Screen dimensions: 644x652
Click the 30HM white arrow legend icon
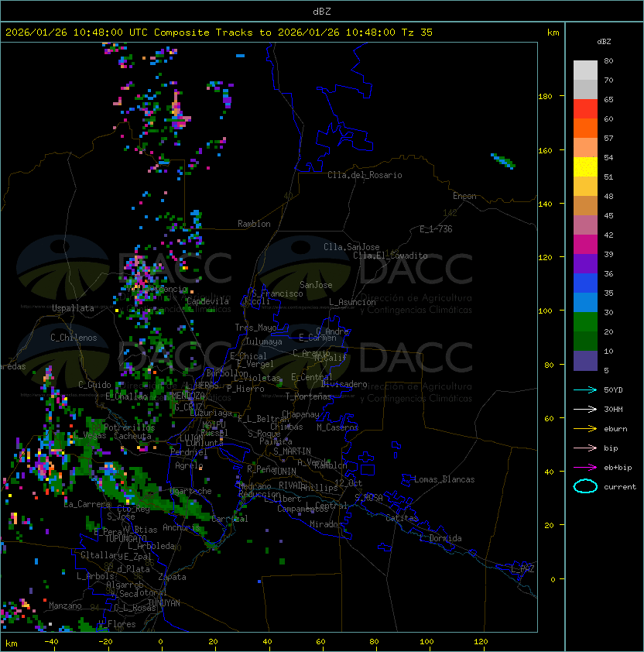click(585, 409)
